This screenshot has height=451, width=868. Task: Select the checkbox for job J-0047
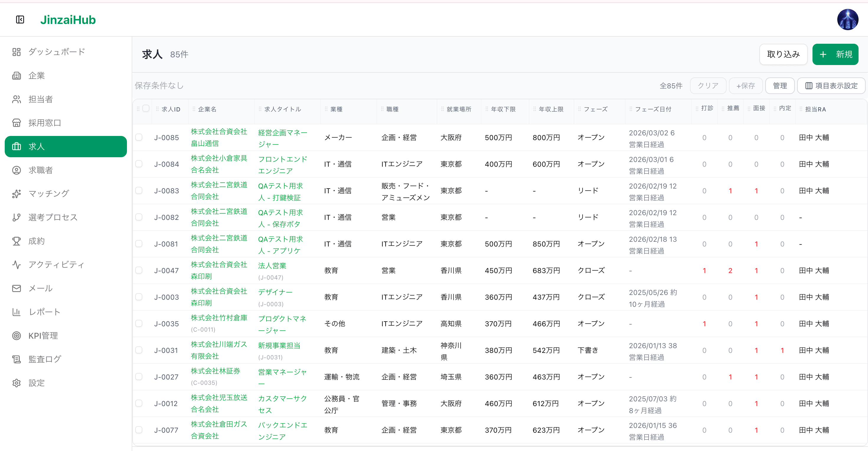(x=139, y=270)
